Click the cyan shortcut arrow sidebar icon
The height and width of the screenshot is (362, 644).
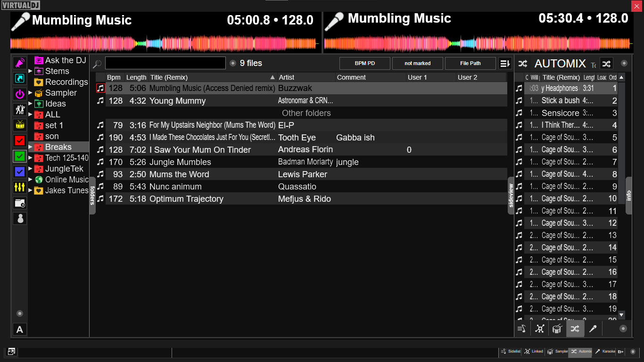(x=19, y=79)
